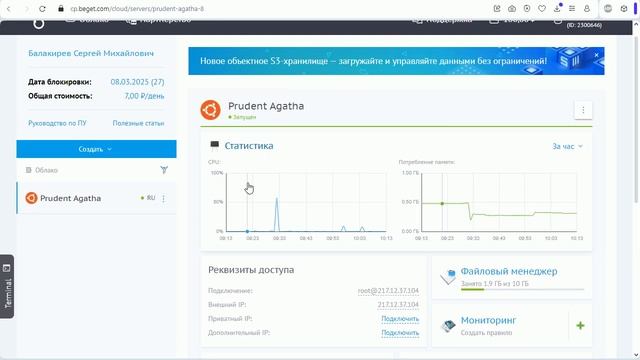
Task: Click the Файловый менеджер folder icon
Action: 448,276
